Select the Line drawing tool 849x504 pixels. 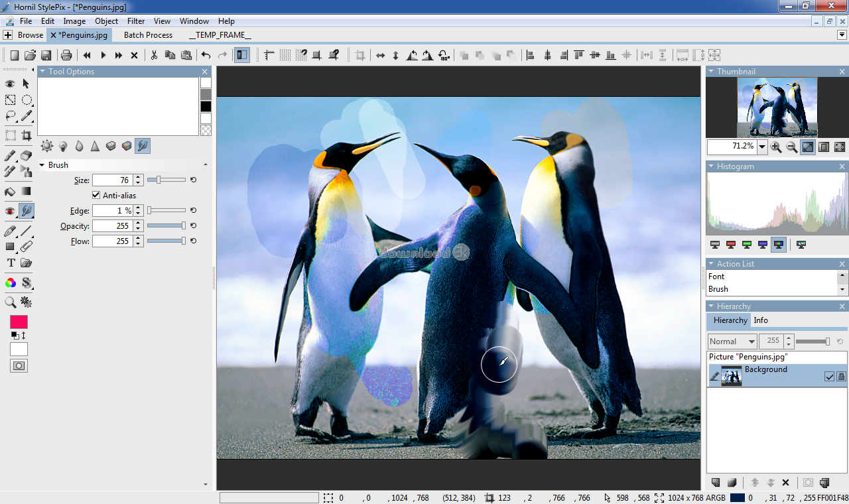point(27,231)
